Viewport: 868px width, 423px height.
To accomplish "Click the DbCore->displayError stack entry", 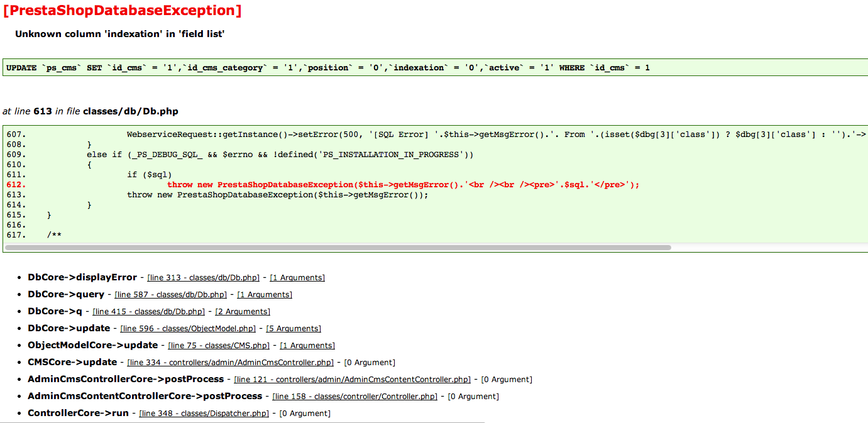I will coord(82,277).
